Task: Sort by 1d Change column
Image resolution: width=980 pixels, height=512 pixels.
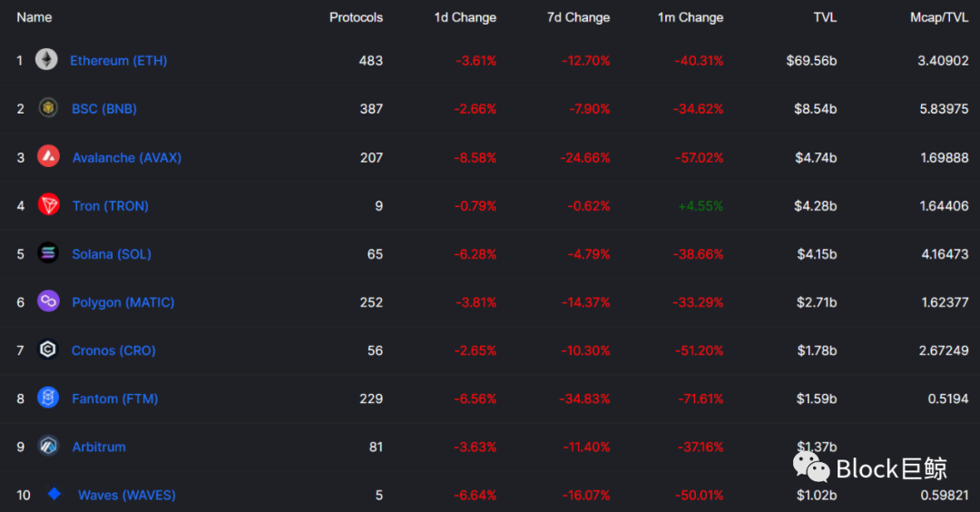Action: (465, 17)
